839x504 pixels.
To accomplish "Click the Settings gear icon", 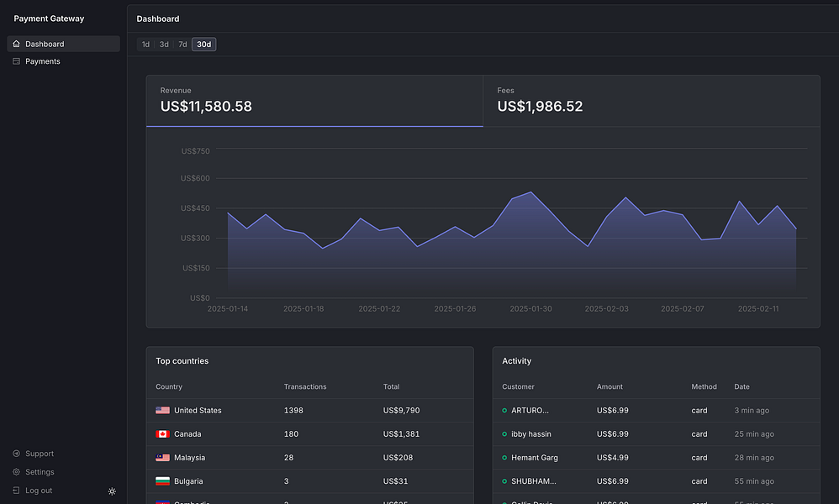I will pyautogui.click(x=17, y=472).
